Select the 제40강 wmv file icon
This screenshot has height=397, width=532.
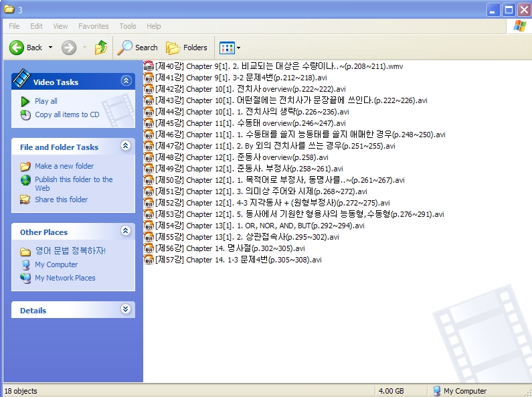click(149, 66)
